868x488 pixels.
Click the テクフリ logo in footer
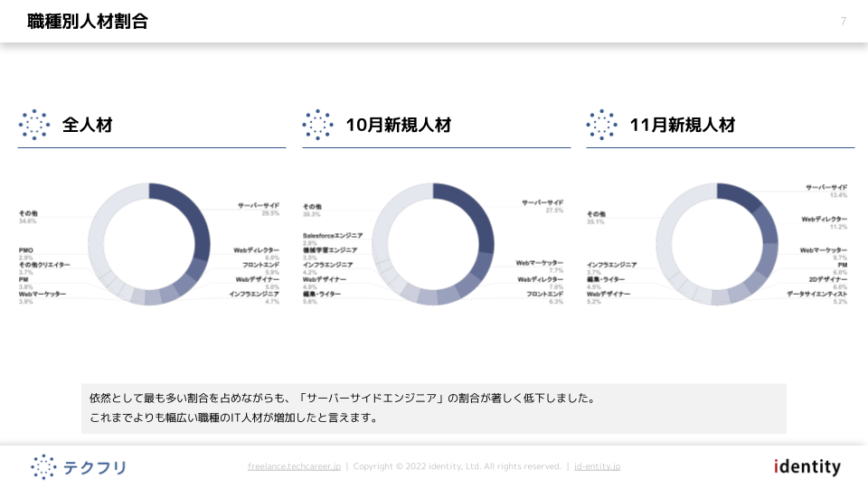tap(79, 467)
